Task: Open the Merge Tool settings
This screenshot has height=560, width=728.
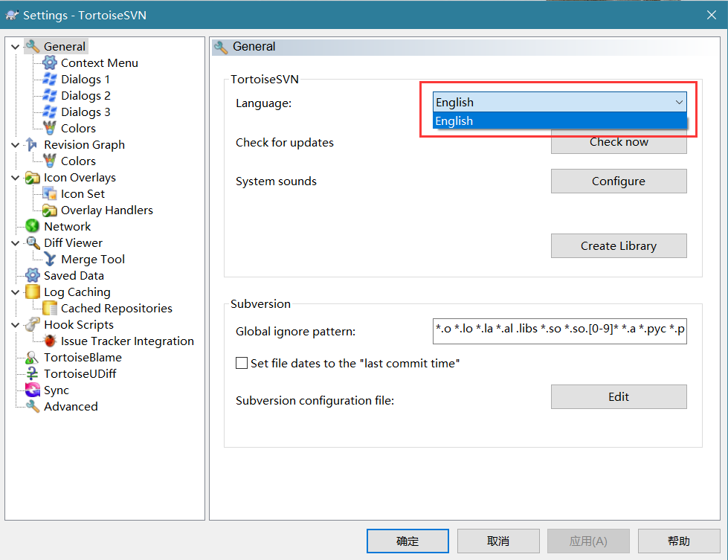Action: (93, 259)
